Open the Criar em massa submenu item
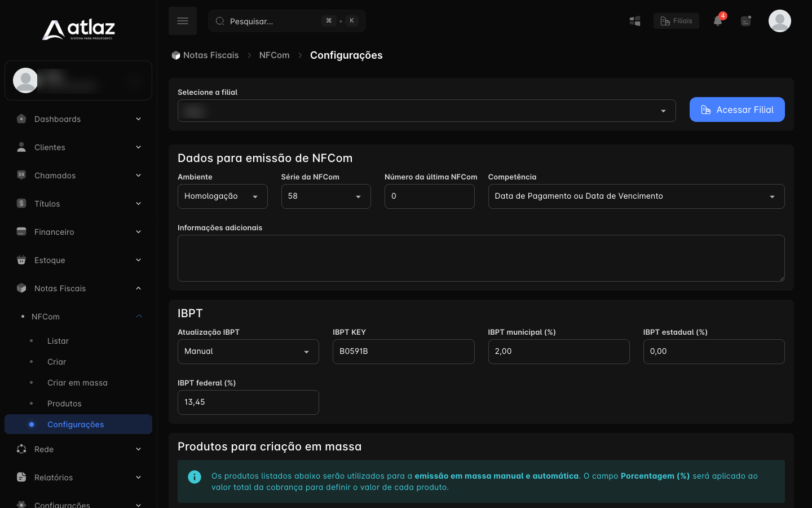 tap(78, 383)
